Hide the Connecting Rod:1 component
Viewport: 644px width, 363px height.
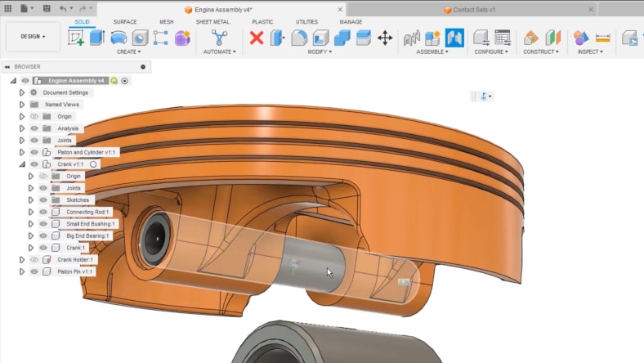pyautogui.click(x=43, y=212)
